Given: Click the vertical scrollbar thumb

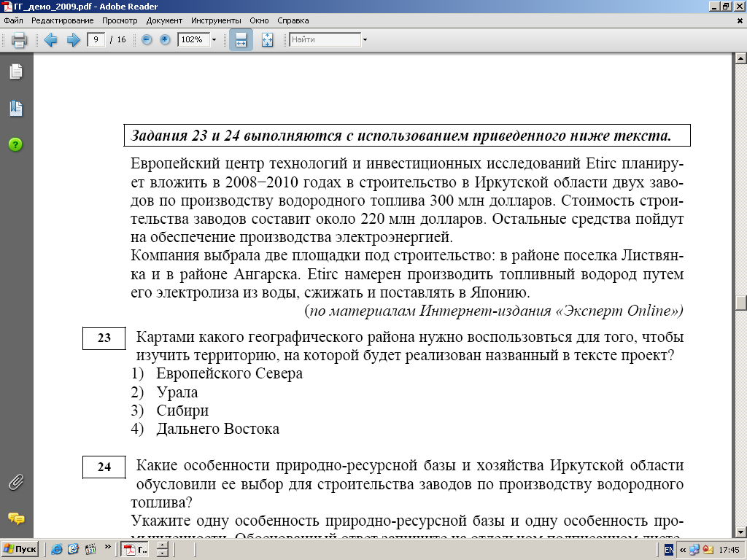Looking at the screenshot, I should [x=740, y=303].
